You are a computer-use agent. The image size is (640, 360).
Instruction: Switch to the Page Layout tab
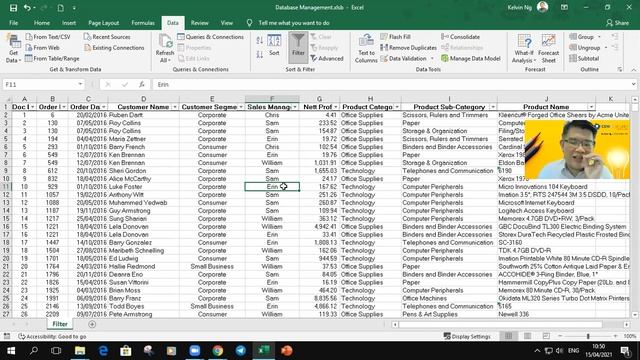tap(104, 23)
